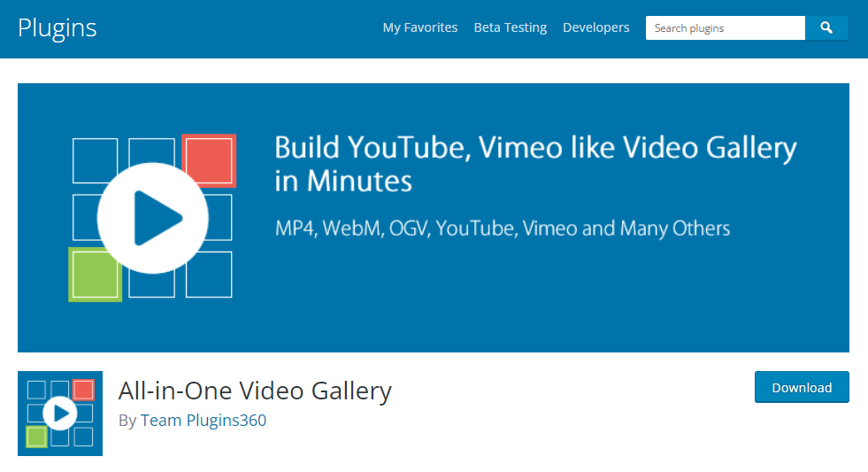Click the 'MP4, WebM, OGV' subtitle text
The height and width of the screenshot is (472, 868).
pos(502,228)
